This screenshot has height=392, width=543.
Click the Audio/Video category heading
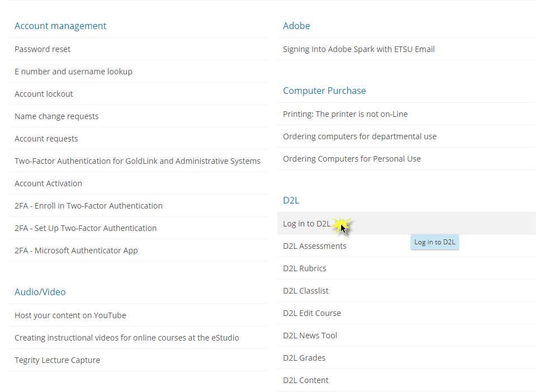[x=40, y=292]
